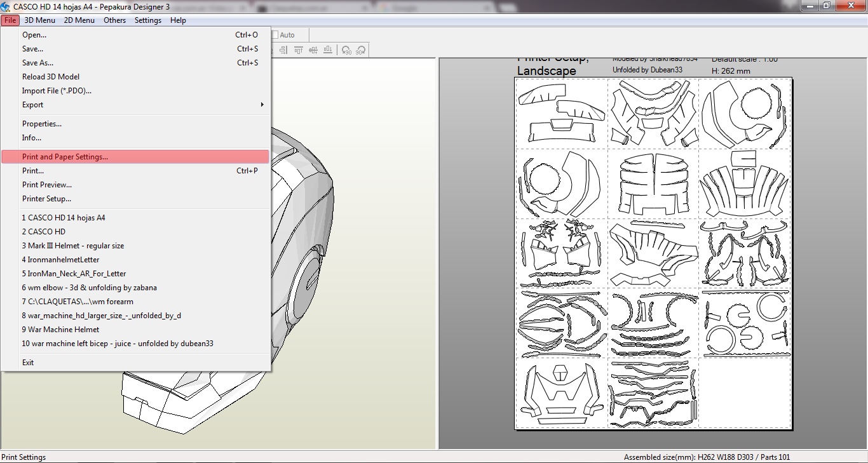The width and height of the screenshot is (868, 463).
Task: Click the align bottom edges toolbar icon
Action: click(x=328, y=50)
